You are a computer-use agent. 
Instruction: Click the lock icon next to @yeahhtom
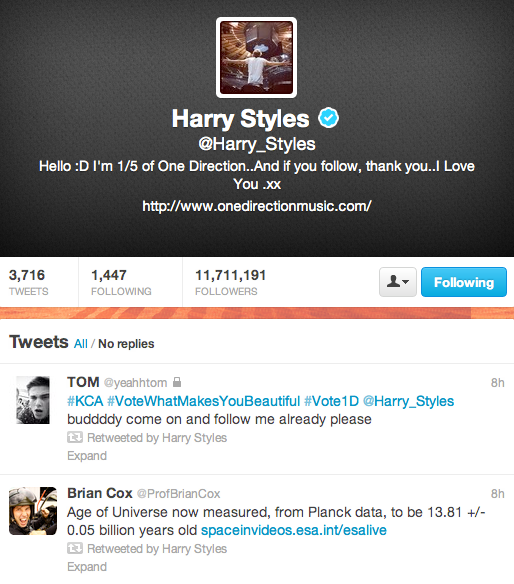click(177, 382)
